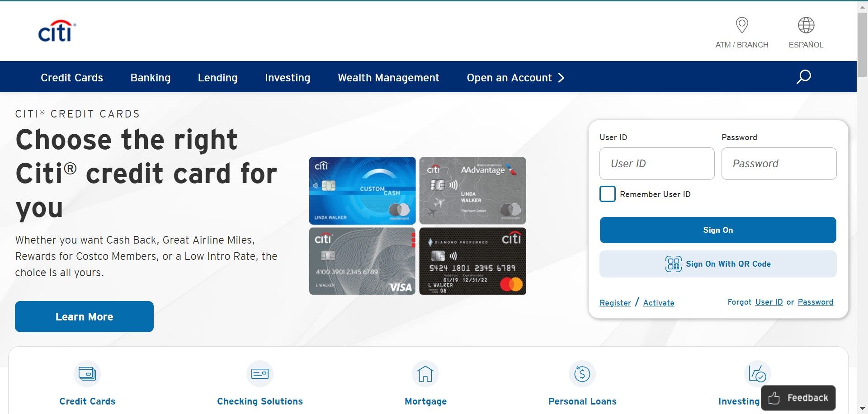This screenshot has width=868, height=414.
Task: Open the Open an Account menu item
Action: 509,78
